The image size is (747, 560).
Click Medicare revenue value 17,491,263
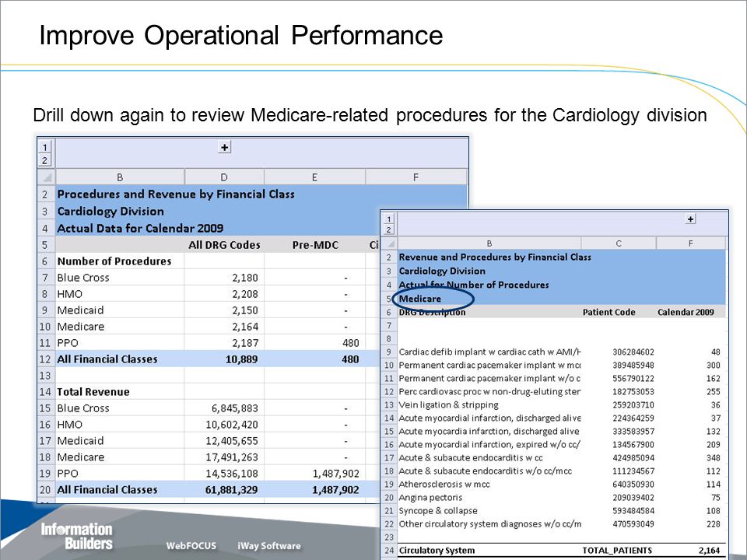(232, 457)
